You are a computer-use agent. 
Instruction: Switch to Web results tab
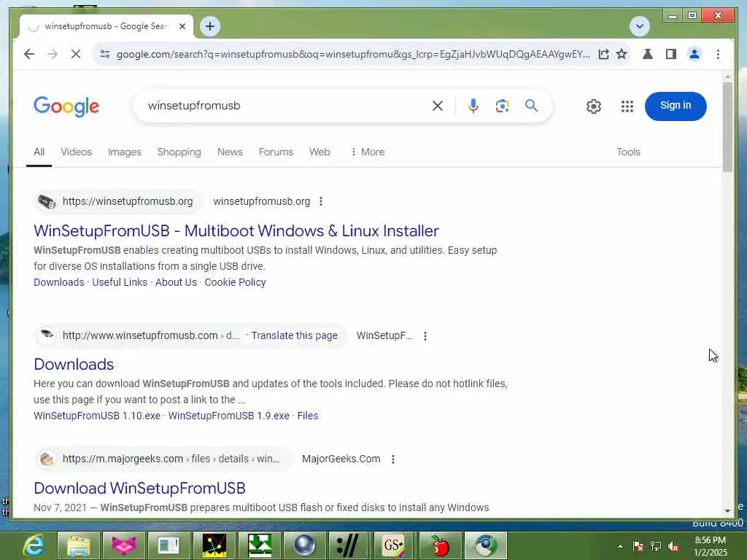320,152
